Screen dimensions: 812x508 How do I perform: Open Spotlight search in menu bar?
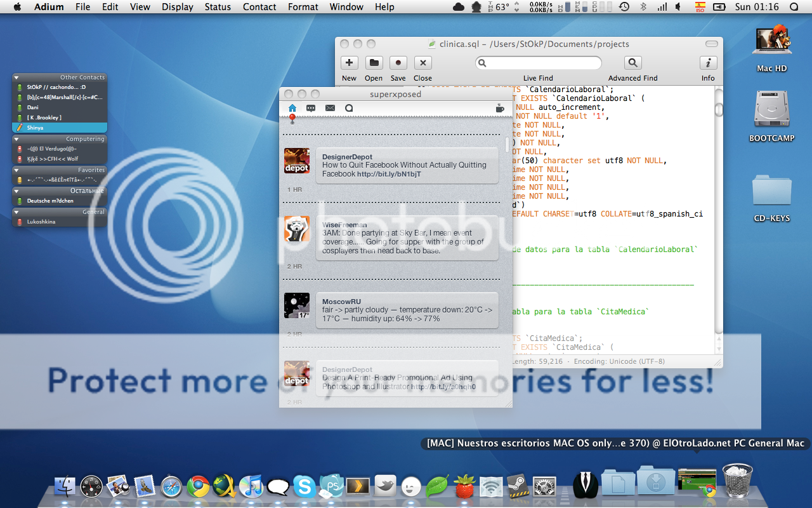point(794,7)
